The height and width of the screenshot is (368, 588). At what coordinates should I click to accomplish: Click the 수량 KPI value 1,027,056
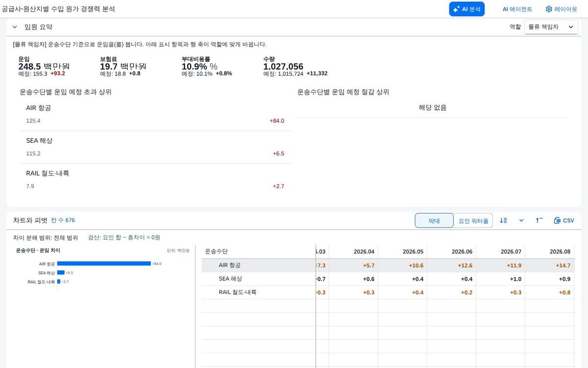point(283,66)
